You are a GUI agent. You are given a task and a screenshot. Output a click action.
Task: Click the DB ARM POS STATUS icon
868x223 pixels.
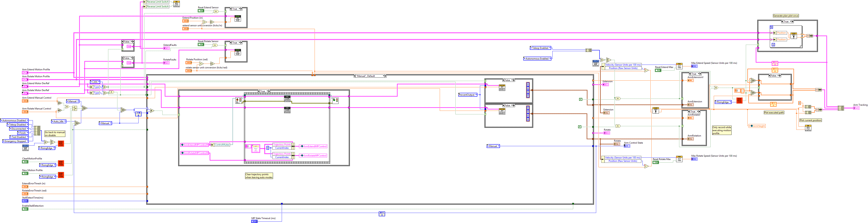tap(808, 128)
